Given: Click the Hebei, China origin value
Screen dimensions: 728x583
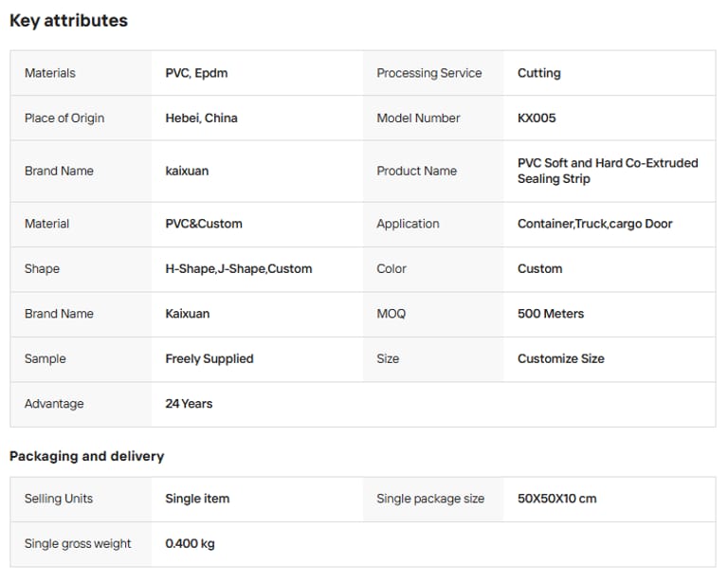Looking at the screenshot, I should coord(201,118).
